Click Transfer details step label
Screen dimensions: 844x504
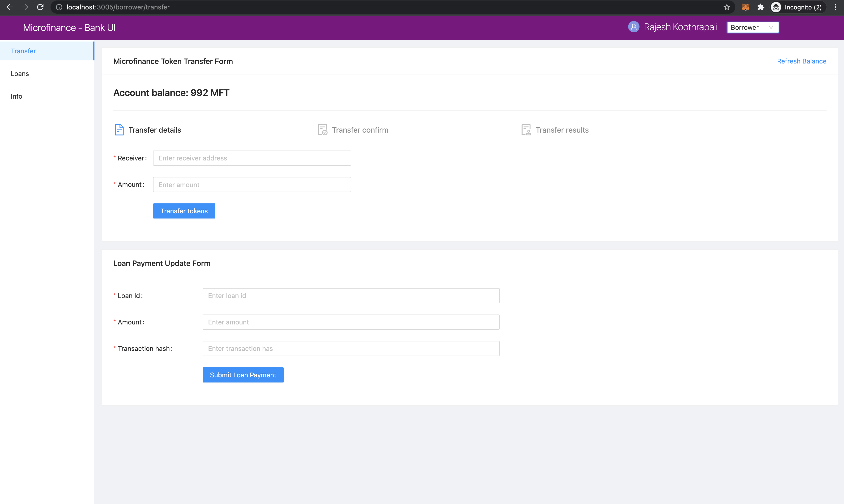(155, 130)
